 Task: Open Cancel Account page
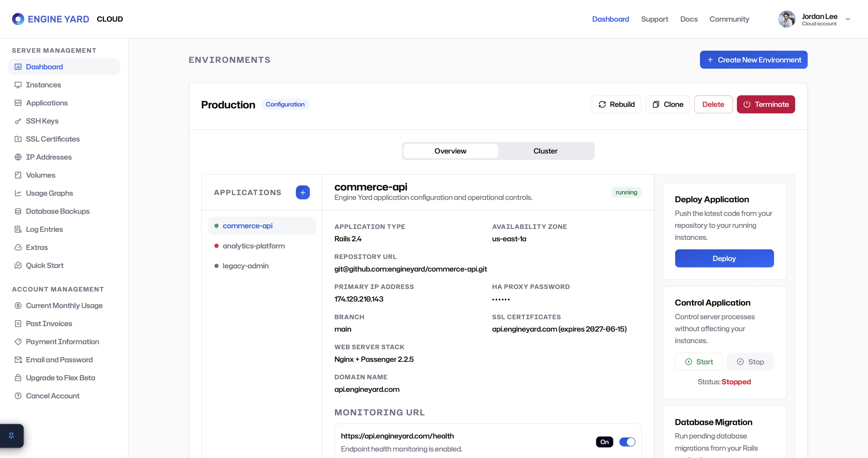pos(64,396)
